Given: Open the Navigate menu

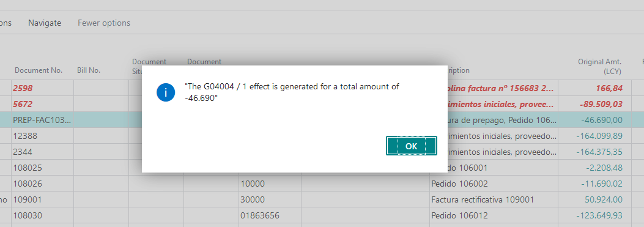Looking at the screenshot, I should (45, 23).
